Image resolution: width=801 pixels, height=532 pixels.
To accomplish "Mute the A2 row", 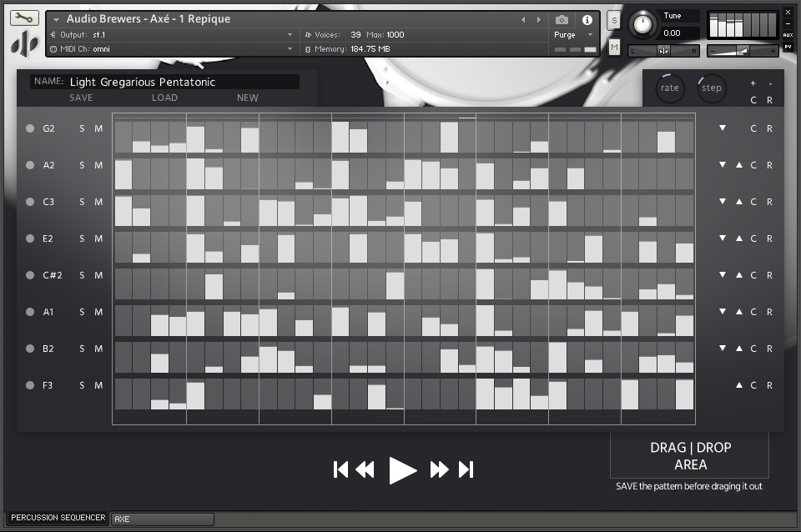I will 98,165.
